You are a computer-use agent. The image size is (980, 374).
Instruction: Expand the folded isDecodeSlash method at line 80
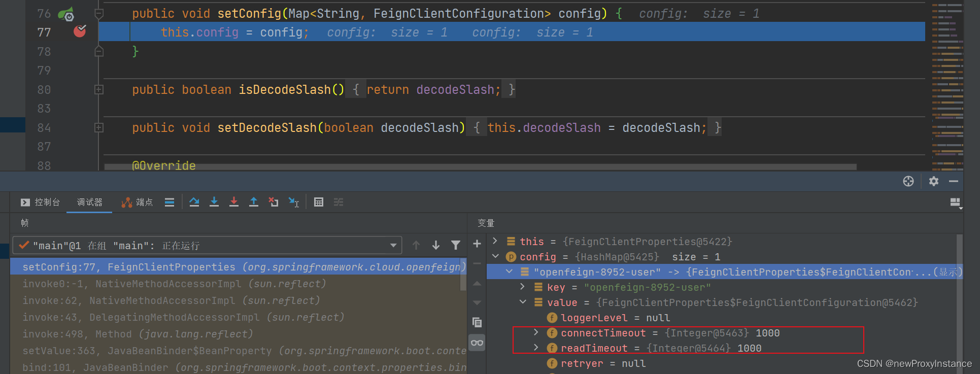tap(99, 89)
